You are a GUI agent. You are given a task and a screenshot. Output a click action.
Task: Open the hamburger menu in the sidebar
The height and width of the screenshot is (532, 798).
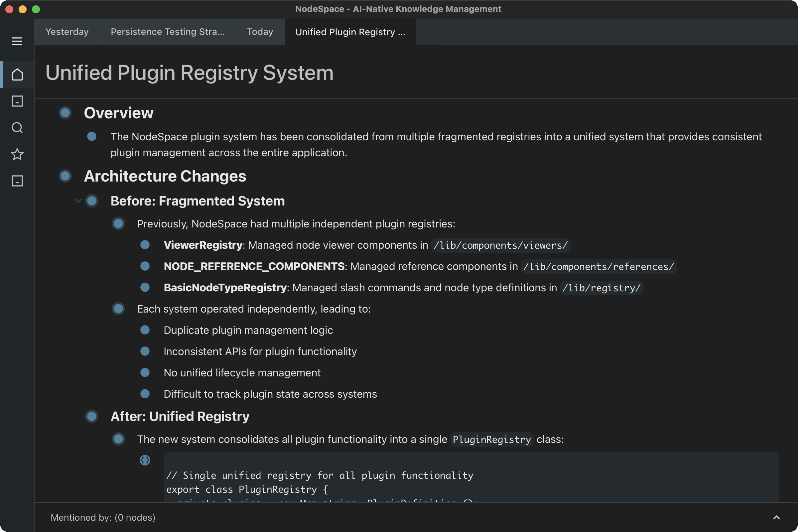[x=17, y=41]
